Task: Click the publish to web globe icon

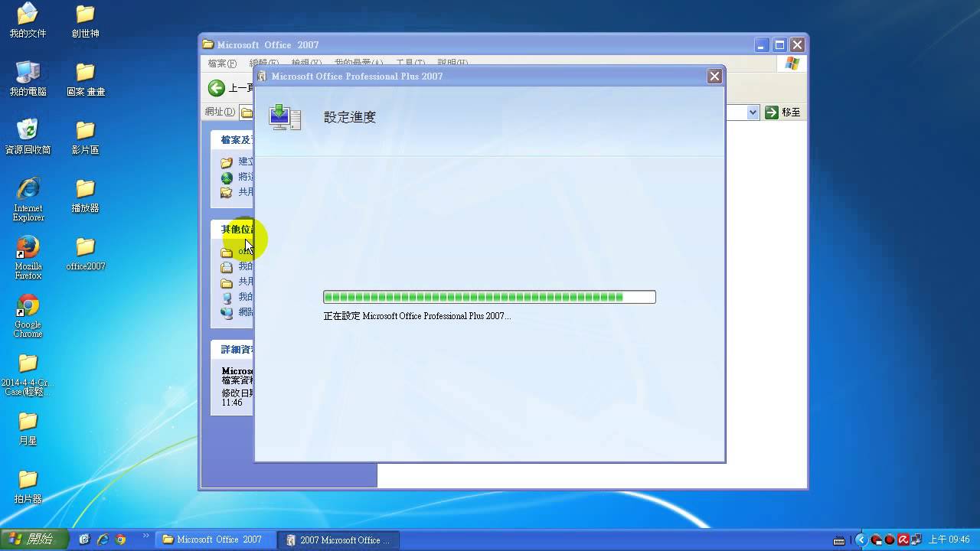Action: 226,178
